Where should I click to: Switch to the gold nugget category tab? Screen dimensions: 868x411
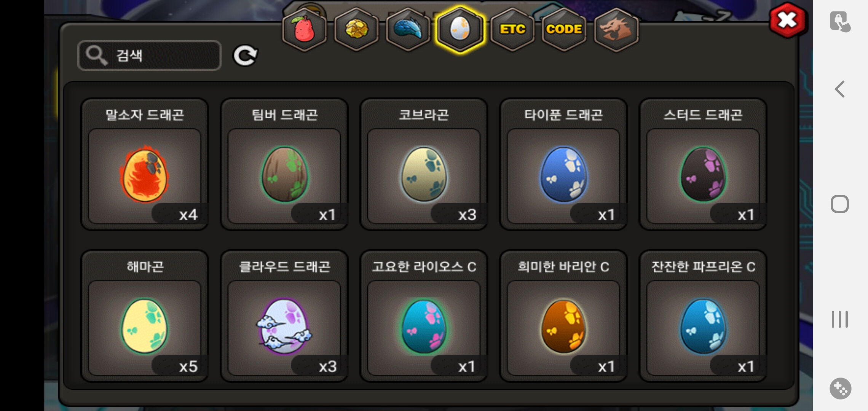pyautogui.click(x=356, y=30)
